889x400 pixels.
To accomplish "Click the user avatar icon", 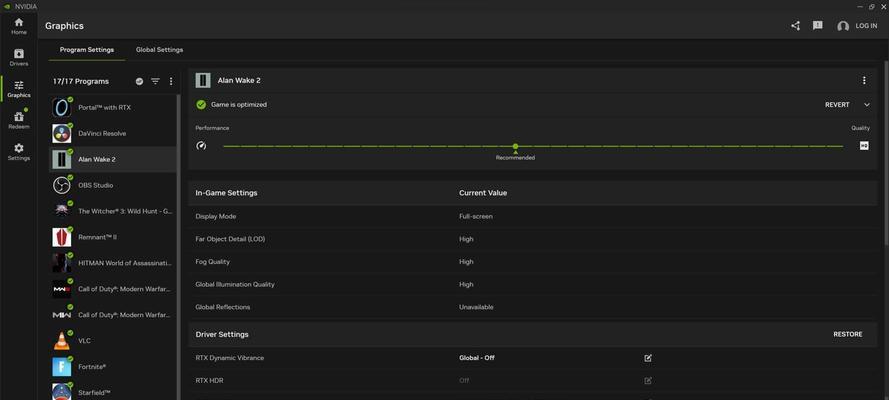I will click(843, 27).
